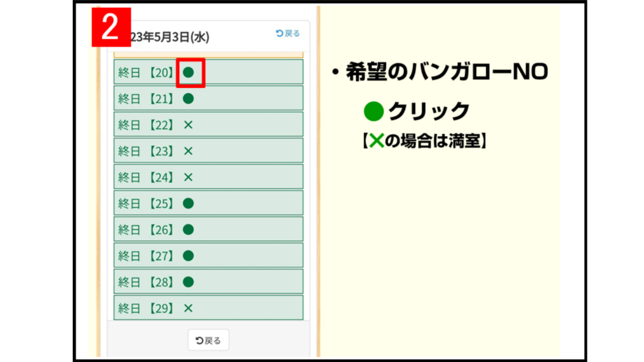Click the green X in the 満室 note
The image size is (644, 362).
click(376, 141)
